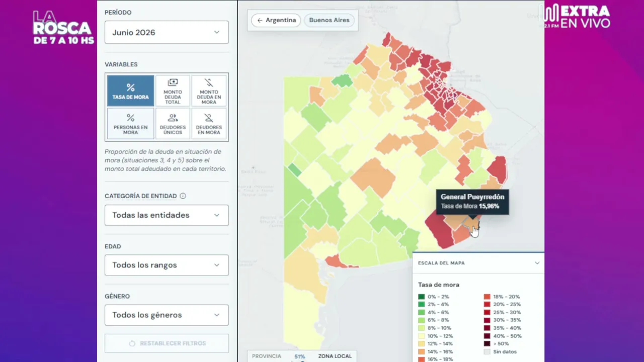Click the info icon beside Categoría de Entidad

(x=183, y=196)
